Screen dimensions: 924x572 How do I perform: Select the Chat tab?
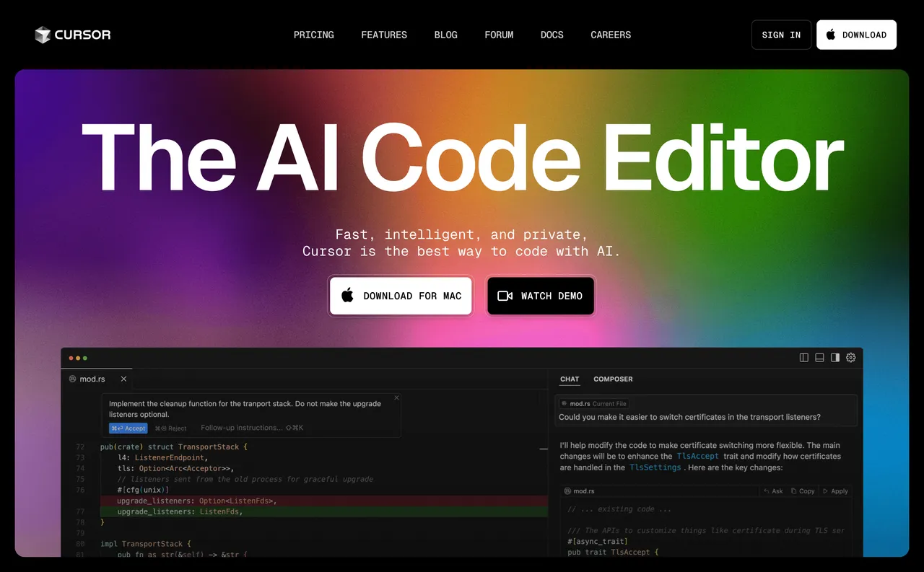pos(570,379)
